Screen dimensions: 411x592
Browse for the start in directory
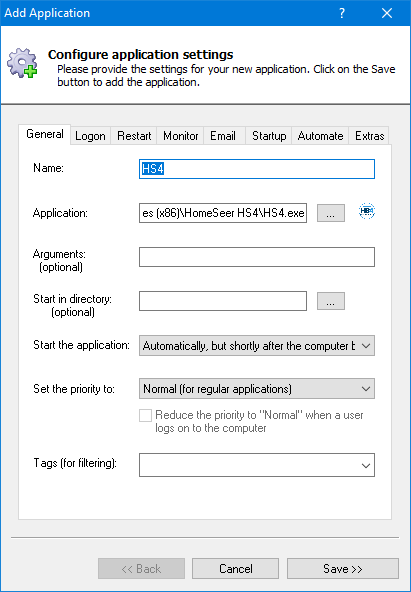click(x=331, y=301)
